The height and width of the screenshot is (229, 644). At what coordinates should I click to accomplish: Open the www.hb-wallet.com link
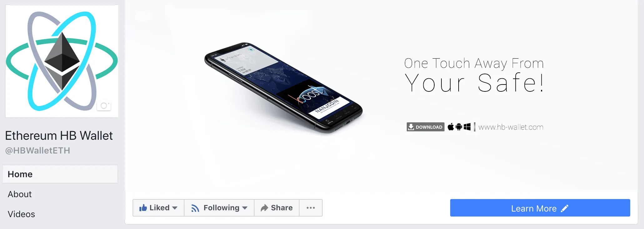tap(511, 127)
